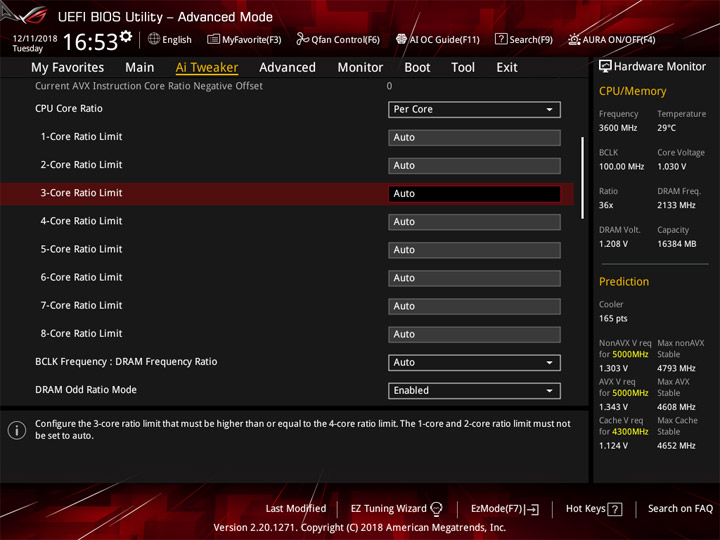Go to the Boot tab

417,68
